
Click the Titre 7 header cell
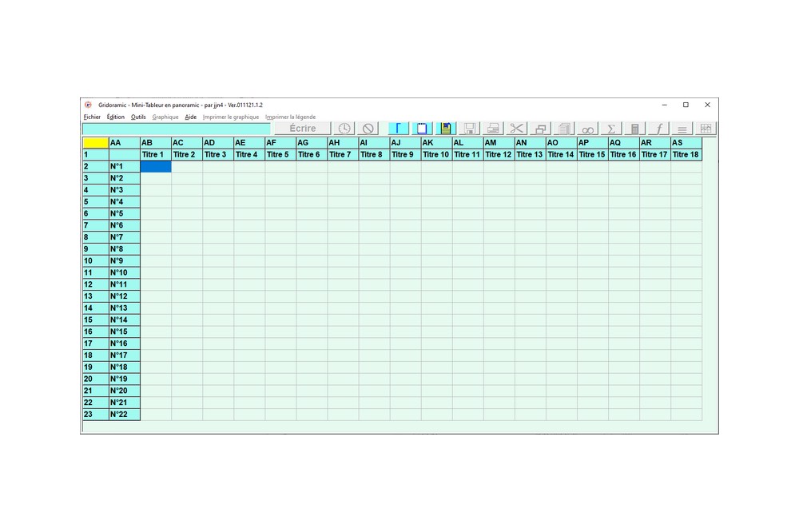coord(343,154)
